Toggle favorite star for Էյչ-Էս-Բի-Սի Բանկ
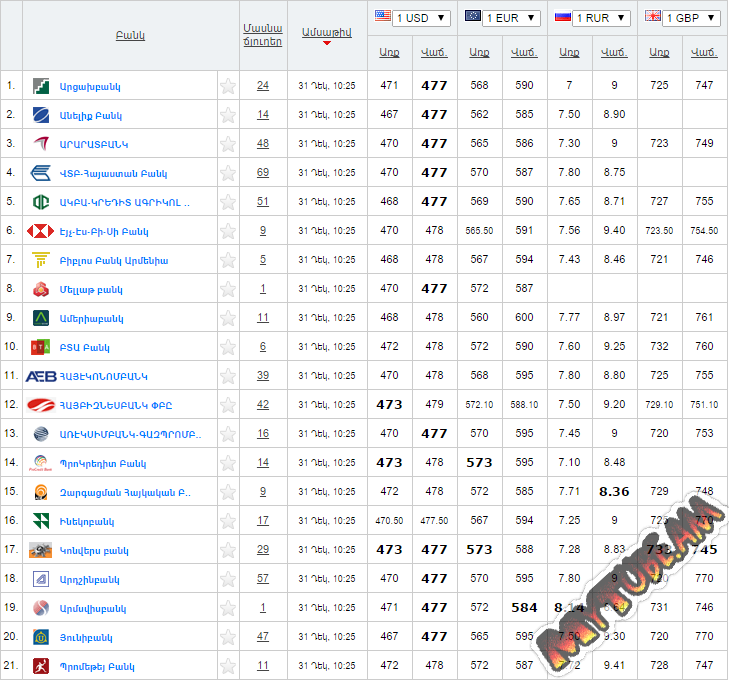The image size is (729, 680). tap(228, 231)
